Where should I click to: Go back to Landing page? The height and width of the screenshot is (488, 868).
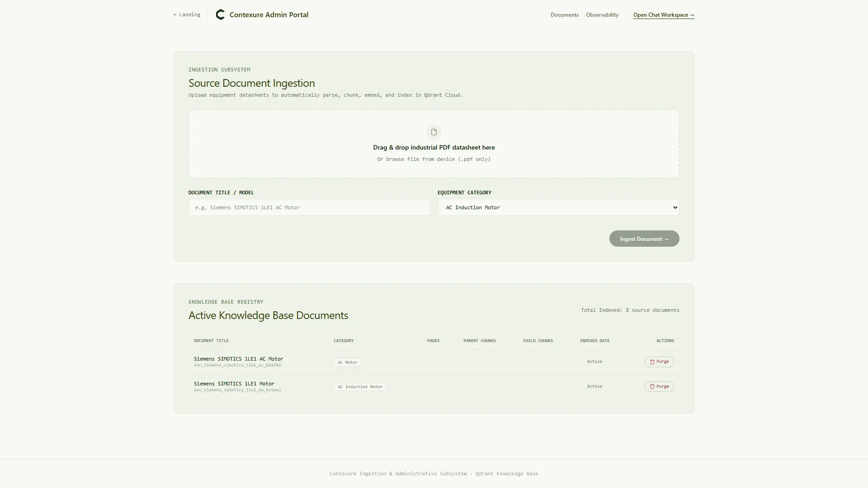tap(187, 14)
